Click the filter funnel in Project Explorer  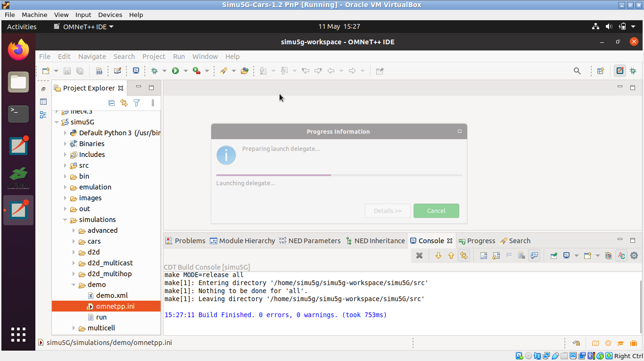pos(137,103)
